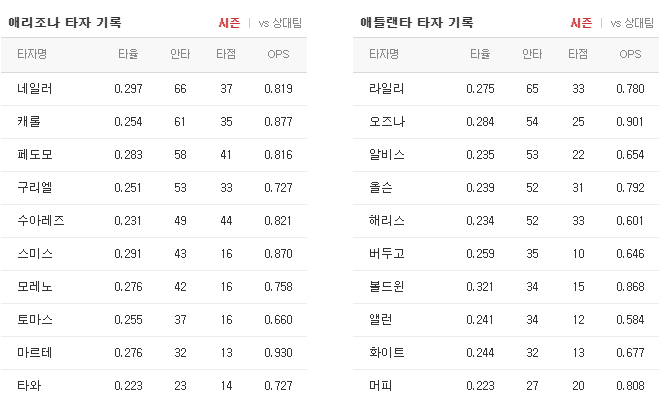Click 올슨's 타율 value 0.239
The image size is (663, 409).
tap(480, 188)
